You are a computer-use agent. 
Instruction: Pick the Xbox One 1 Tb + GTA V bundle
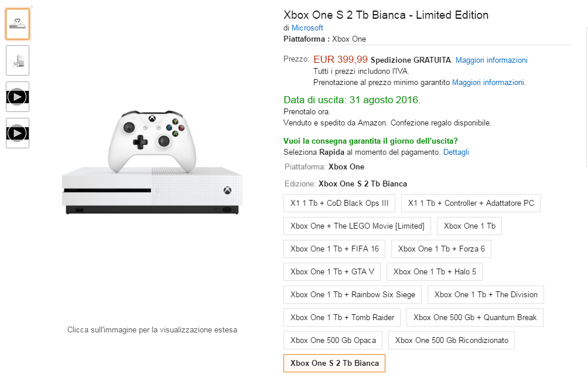click(333, 271)
